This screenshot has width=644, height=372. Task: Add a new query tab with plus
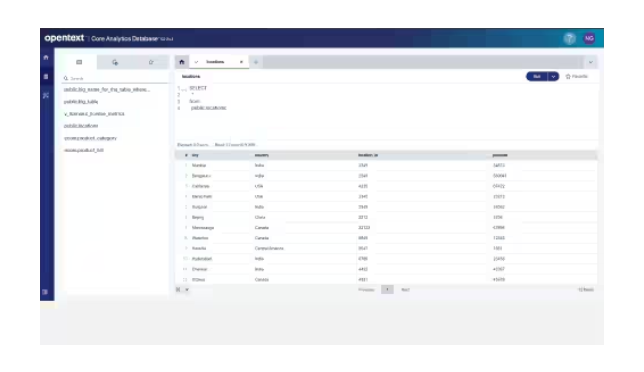(256, 62)
